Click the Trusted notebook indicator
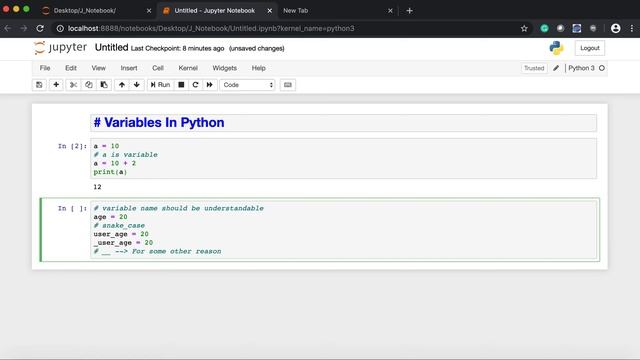The image size is (640, 360). [534, 68]
